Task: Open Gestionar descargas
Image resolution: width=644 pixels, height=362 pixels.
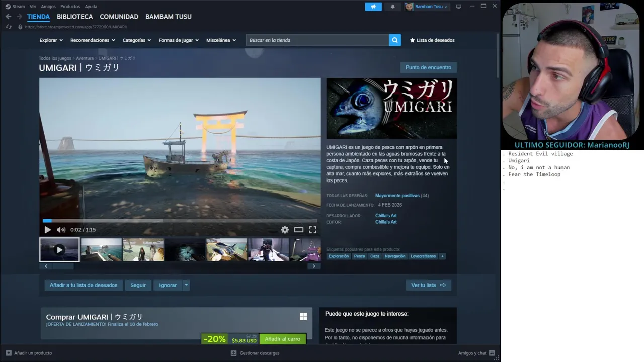Action: pyautogui.click(x=255, y=353)
